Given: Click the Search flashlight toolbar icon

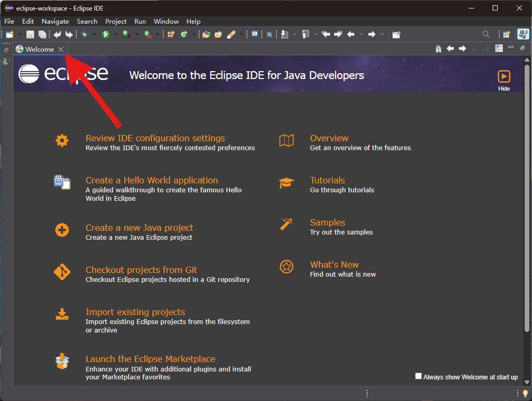Looking at the screenshot, I should tap(231, 34).
